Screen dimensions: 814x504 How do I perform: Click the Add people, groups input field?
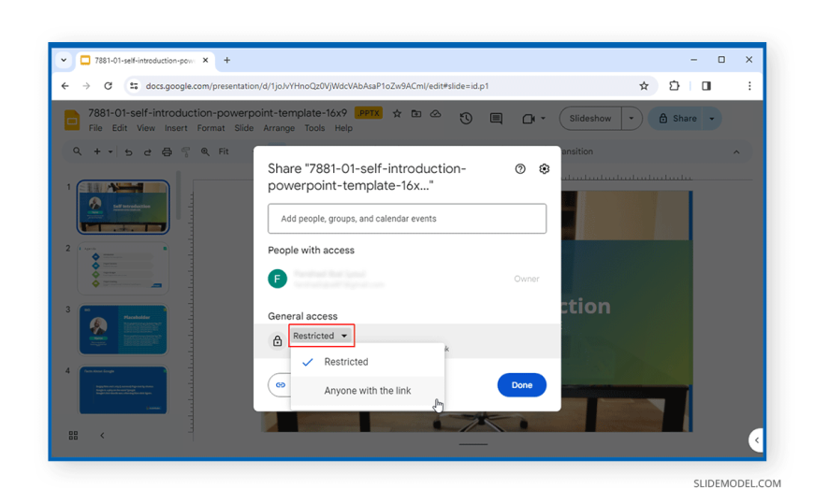[x=407, y=219]
